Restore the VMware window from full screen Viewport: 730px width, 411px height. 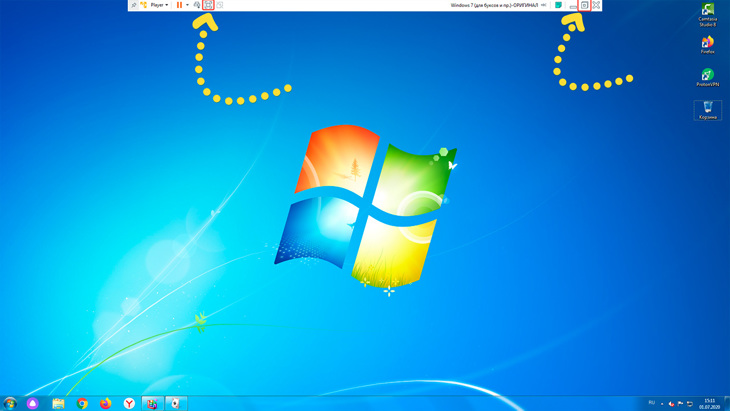(x=584, y=5)
